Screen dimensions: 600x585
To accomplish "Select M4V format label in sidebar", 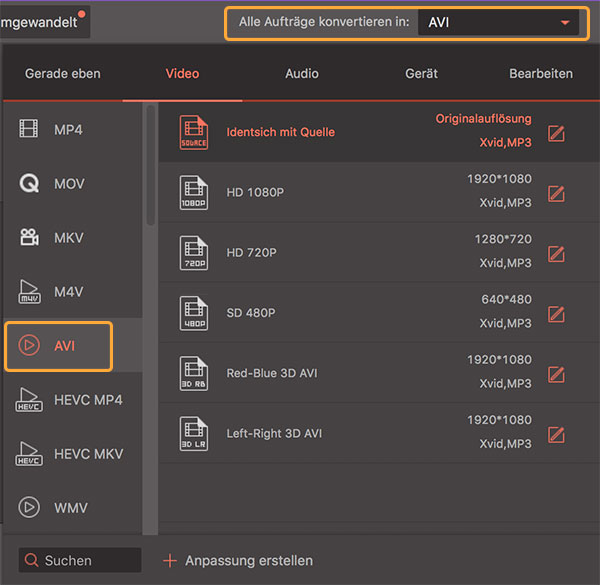I will click(69, 292).
